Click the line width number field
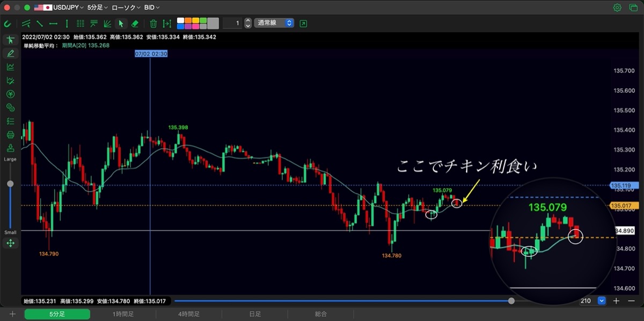Viewport: 644px width, 321px height. (232, 24)
